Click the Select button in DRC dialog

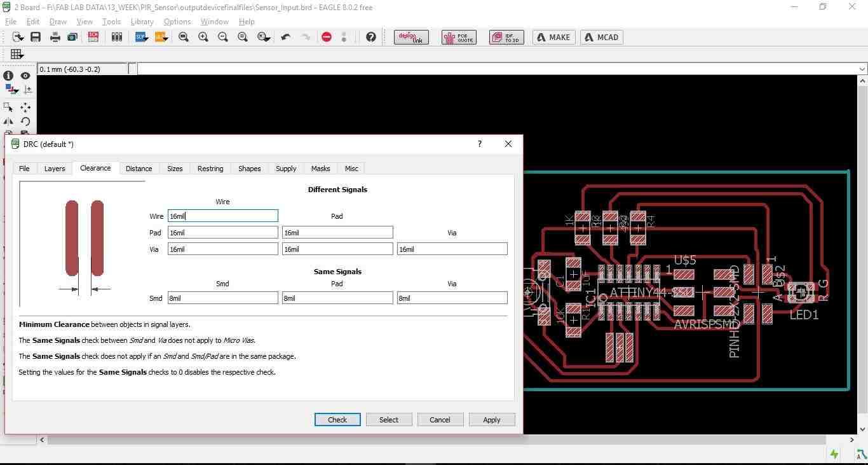pyautogui.click(x=389, y=420)
